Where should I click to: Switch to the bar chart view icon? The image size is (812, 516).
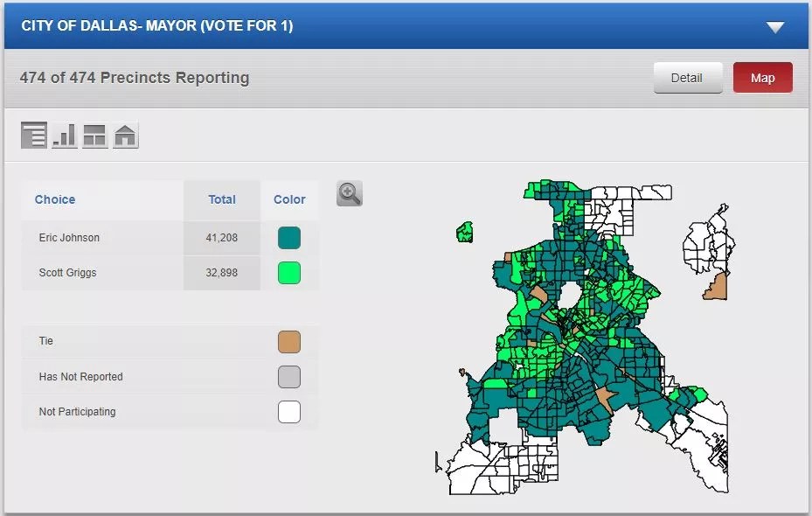pos(64,136)
